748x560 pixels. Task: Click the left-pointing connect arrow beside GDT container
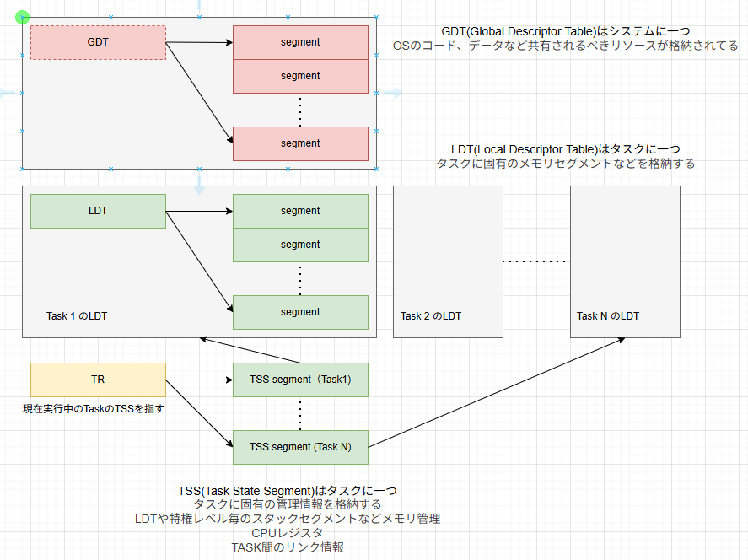(8, 93)
